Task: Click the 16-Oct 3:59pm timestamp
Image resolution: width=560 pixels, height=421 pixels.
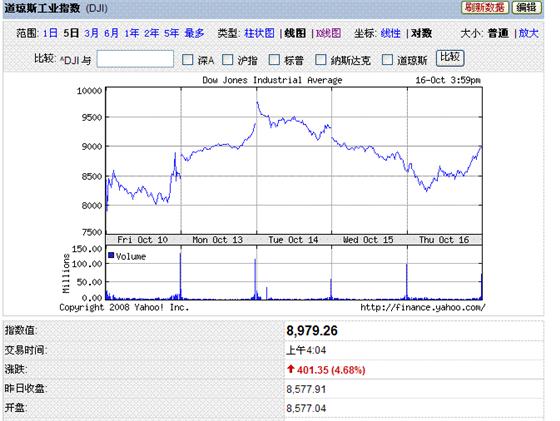Action: [448, 80]
